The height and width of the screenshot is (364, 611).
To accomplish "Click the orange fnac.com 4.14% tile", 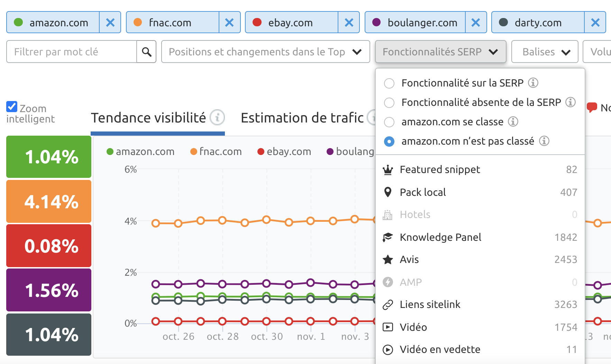I will tap(49, 201).
